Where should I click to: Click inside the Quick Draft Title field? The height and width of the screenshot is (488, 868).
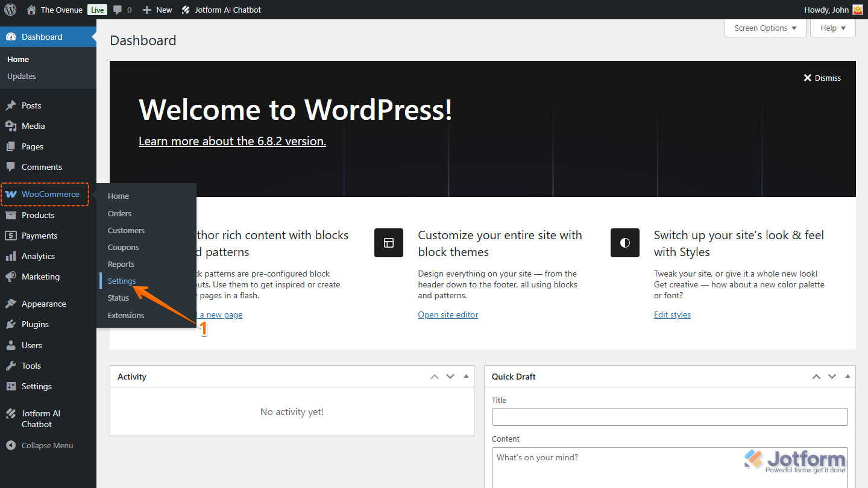(x=670, y=416)
